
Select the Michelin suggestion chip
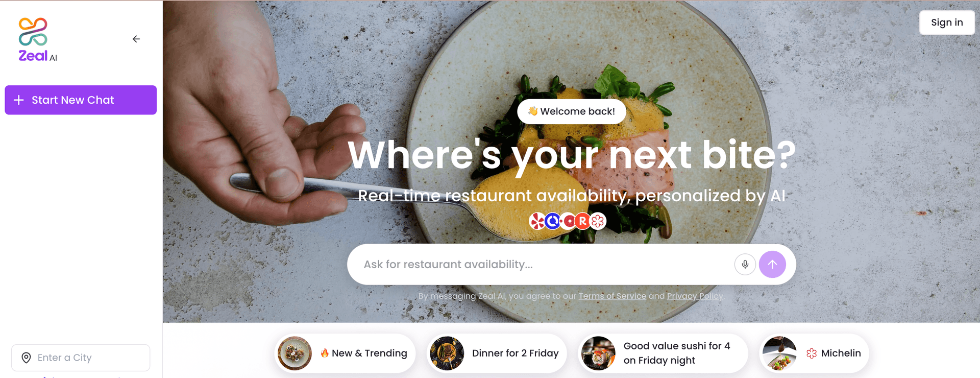click(814, 353)
